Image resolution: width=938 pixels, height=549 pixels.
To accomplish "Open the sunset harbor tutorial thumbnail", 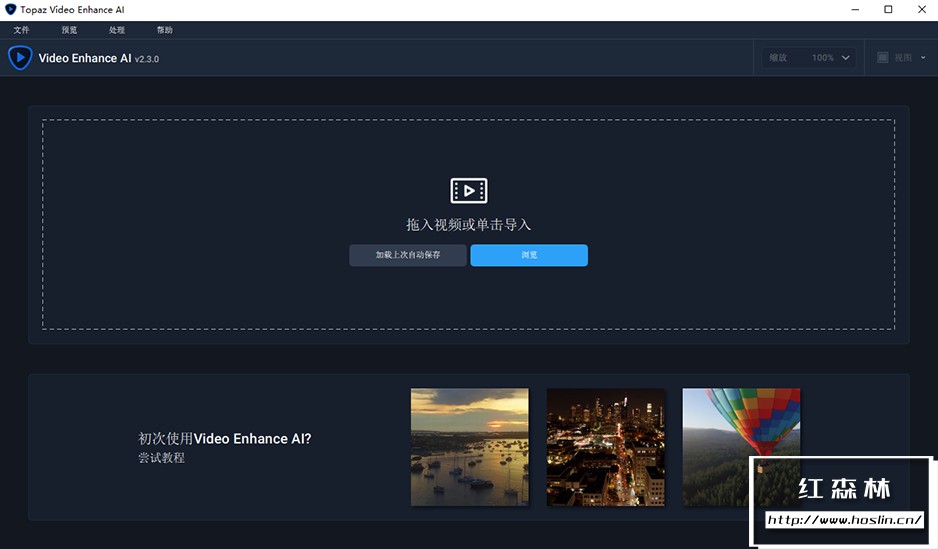I will 470,447.
